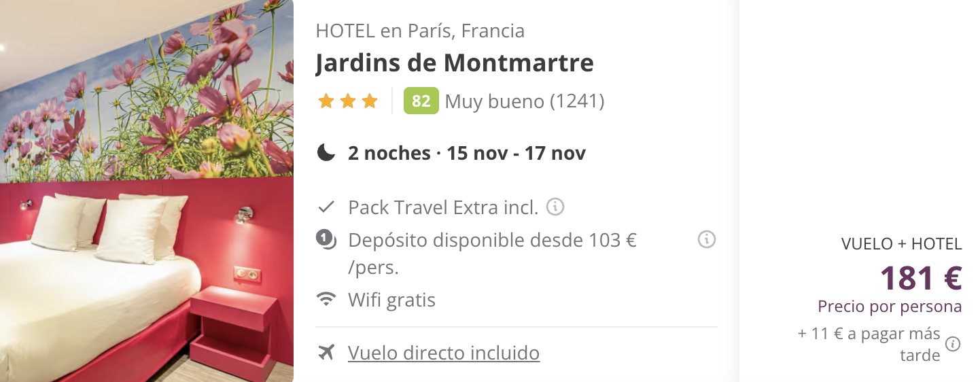Image resolution: width=980 pixels, height=382 pixels.
Task: Select the 181 € price
Action: click(921, 278)
